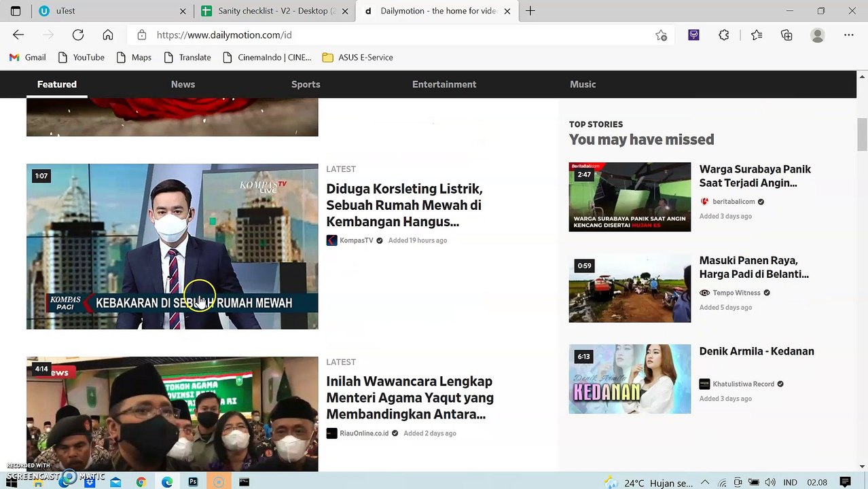Select the Featured category tab
This screenshot has width=868, height=489.
(x=57, y=84)
